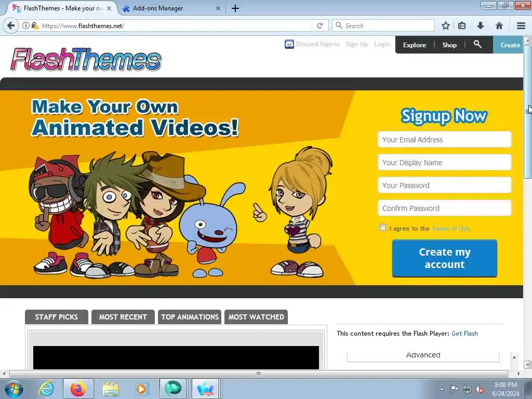
Task: Click the Firefox back arrow button
Action: tap(11, 25)
